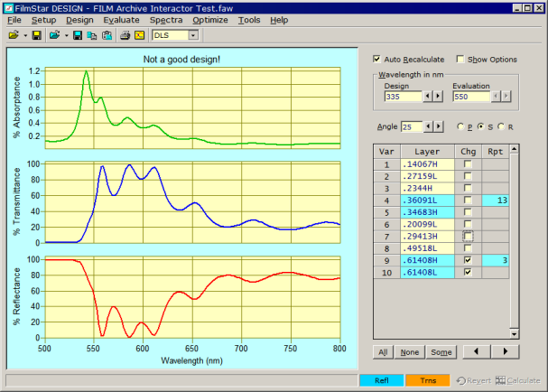The image size is (548, 392).
Task: Open the Optimize menu
Action: click(x=210, y=20)
